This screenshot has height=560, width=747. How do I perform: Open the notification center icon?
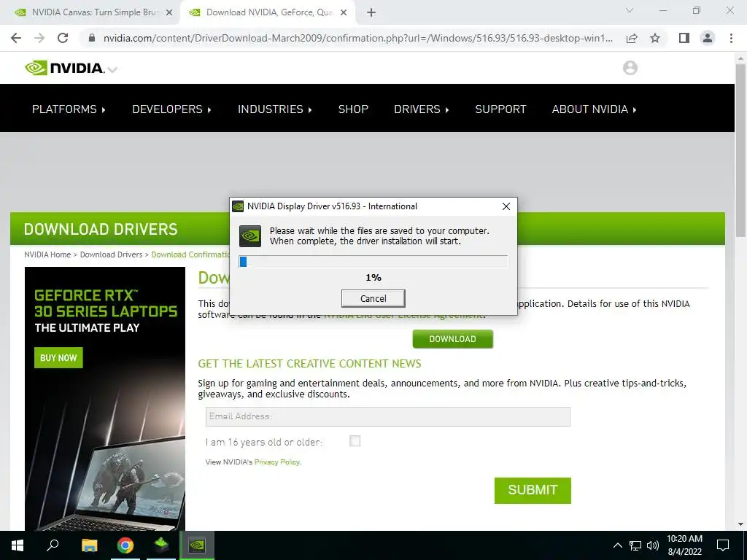[x=723, y=545]
